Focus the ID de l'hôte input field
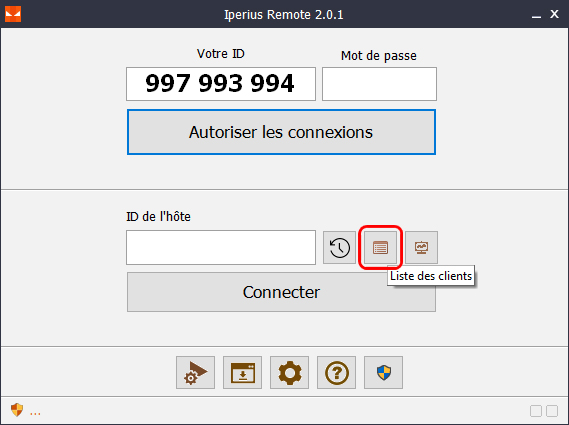This screenshot has height=425, width=569. (x=221, y=248)
